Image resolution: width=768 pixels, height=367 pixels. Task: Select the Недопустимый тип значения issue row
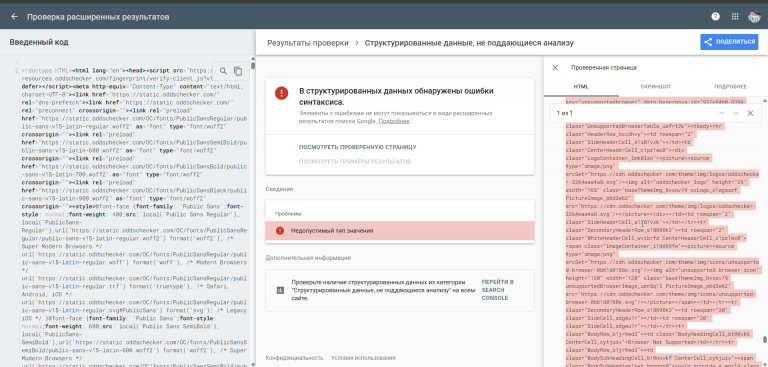[400, 230]
